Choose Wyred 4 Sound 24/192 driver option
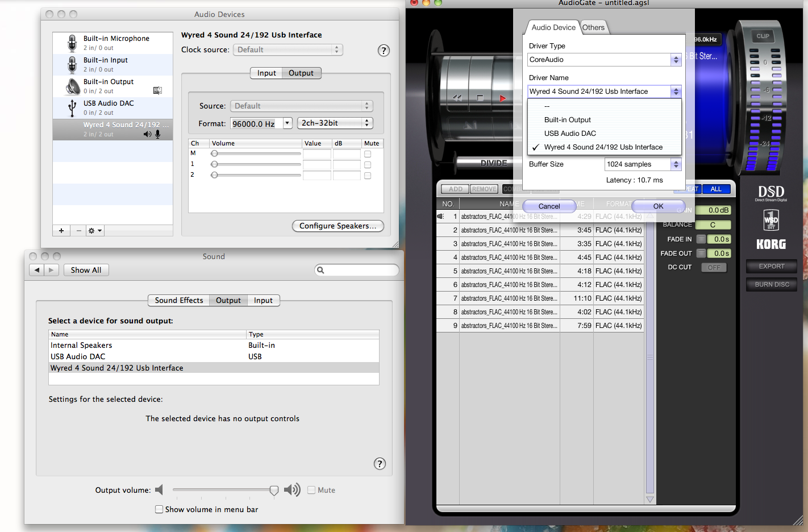This screenshot has width=808, height=532. (x=605, y=147)
